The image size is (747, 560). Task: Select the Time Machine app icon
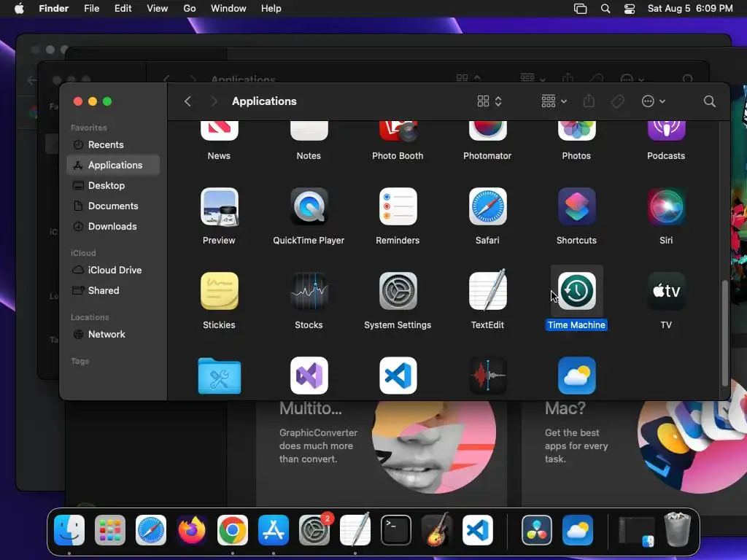point(576,291)
